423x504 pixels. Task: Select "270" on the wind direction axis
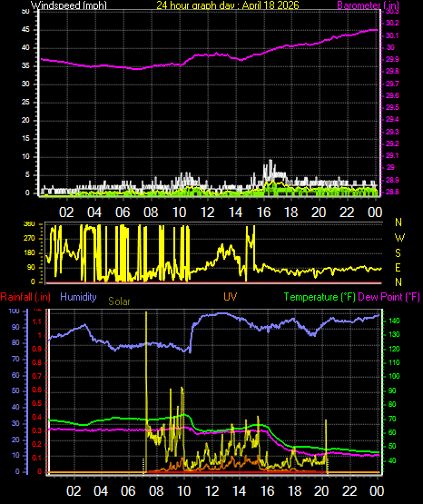[x=30, y=239]
